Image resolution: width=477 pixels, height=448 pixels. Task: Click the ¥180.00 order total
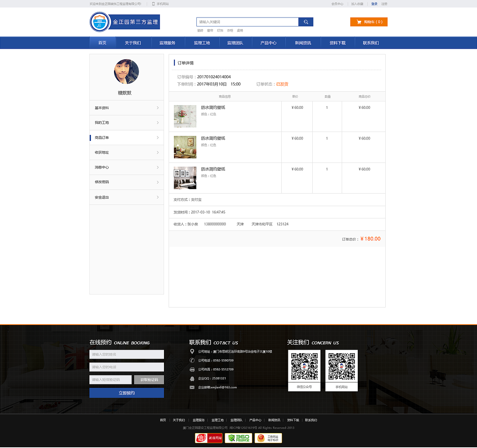pyautogui.click(x=370, y=239)
